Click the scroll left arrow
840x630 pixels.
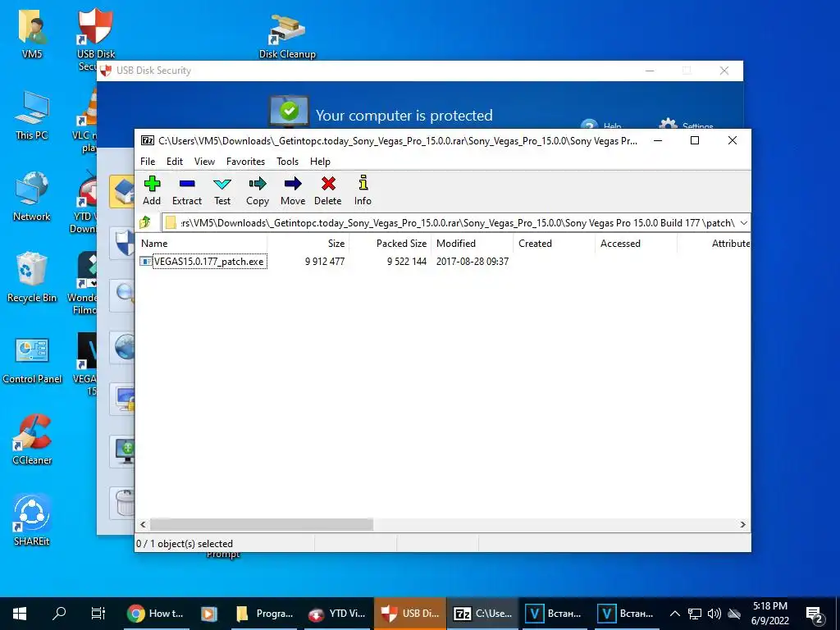point(143,524)
